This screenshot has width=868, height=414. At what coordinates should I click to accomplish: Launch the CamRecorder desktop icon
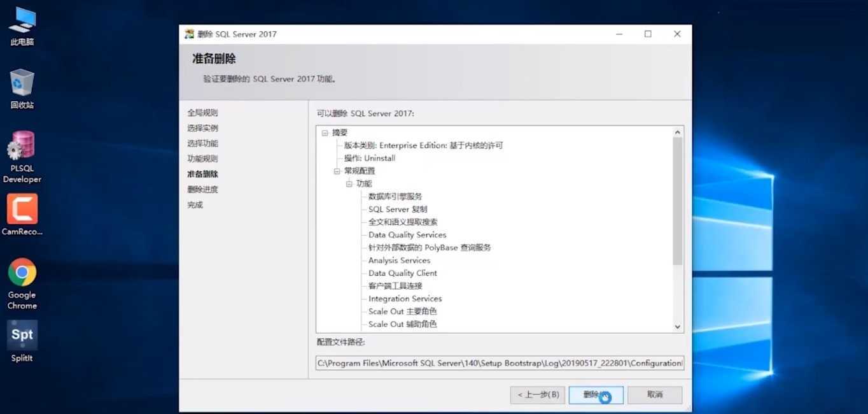pos(22,215)
